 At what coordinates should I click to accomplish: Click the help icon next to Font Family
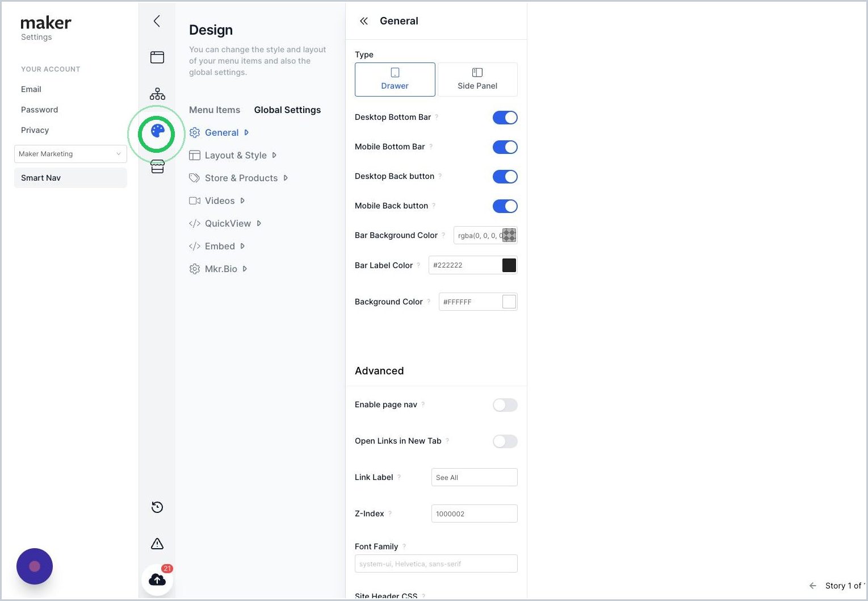click(404, 546)
